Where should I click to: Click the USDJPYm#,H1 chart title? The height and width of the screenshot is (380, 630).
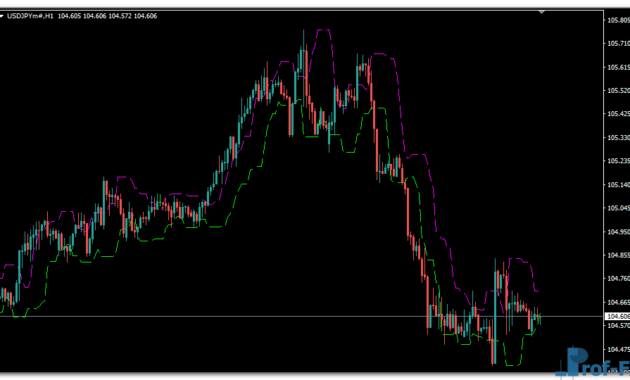[x=30, y=16]
